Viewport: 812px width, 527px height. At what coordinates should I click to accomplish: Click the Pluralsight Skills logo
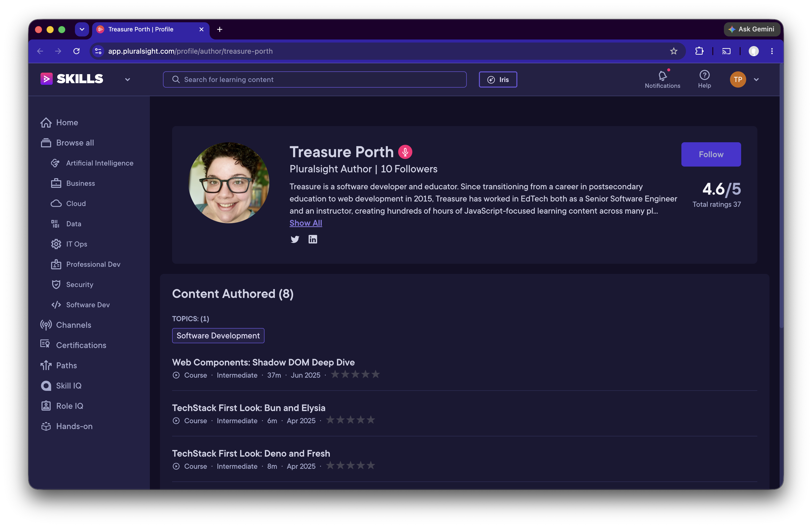[x=71, y=79]
